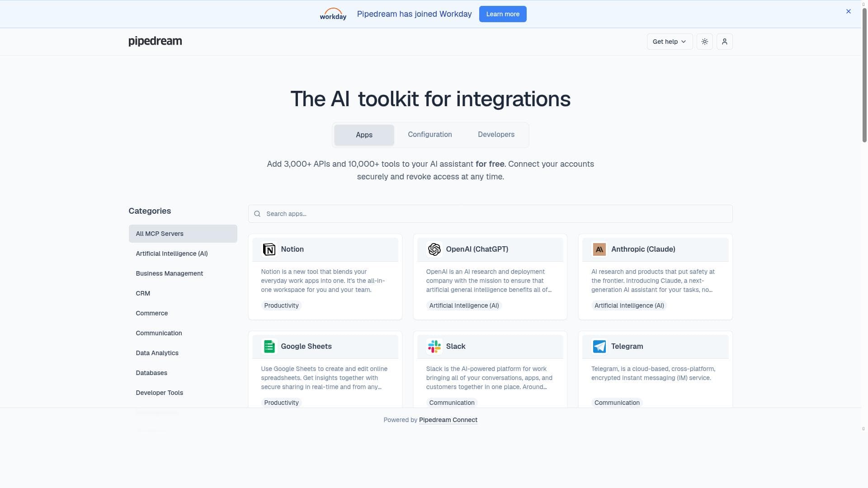The height and width of the screenshot is (488, 868).
Task: Select Data Analytics category
Action: click(183, 353)
